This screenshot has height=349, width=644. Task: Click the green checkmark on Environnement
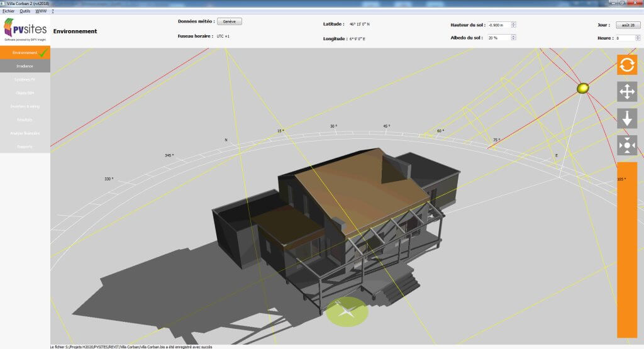tap(43, 53)
